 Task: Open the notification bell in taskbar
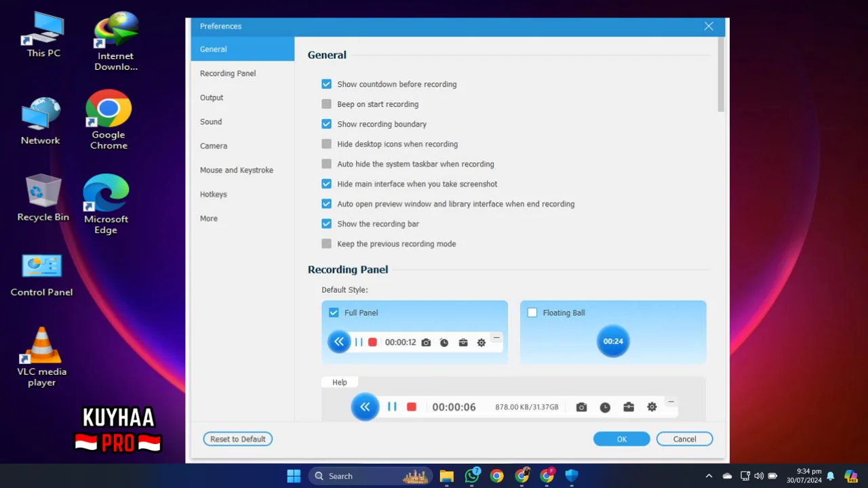(x=830, y=476)
